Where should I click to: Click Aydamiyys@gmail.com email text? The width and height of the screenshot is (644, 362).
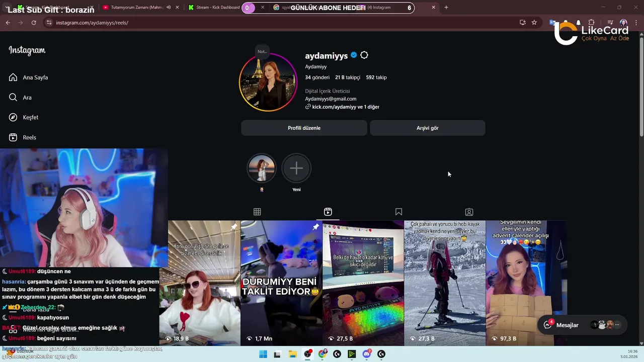pyautogui.click(x=331, y=99)
